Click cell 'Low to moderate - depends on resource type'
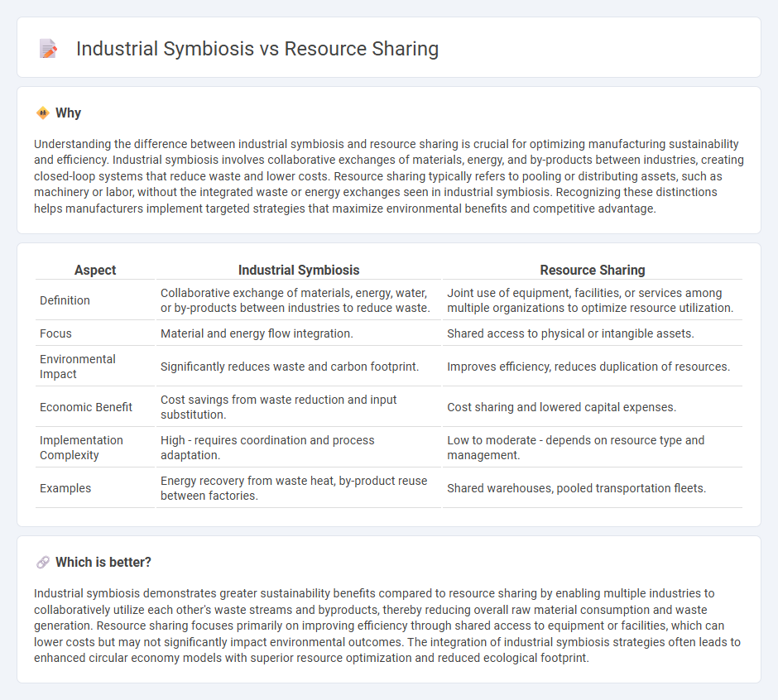 click(593, 448)
